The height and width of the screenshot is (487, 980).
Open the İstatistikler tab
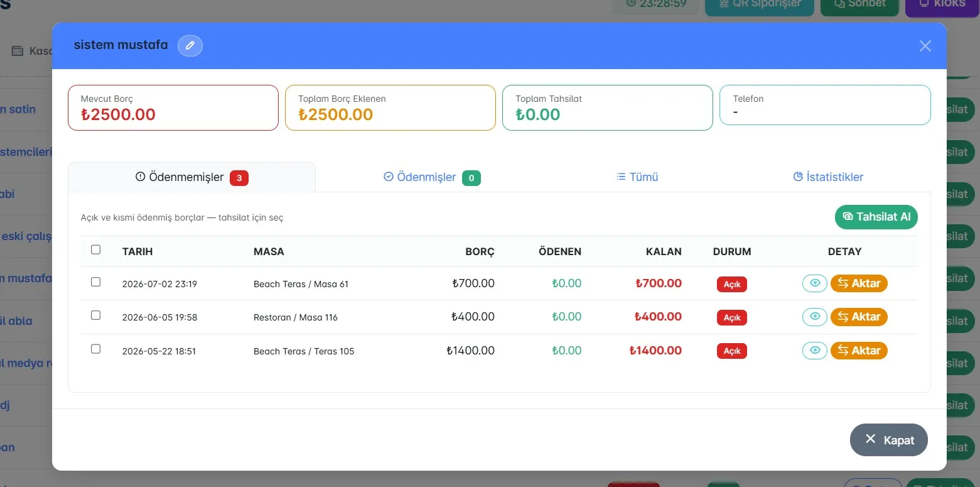828,177
